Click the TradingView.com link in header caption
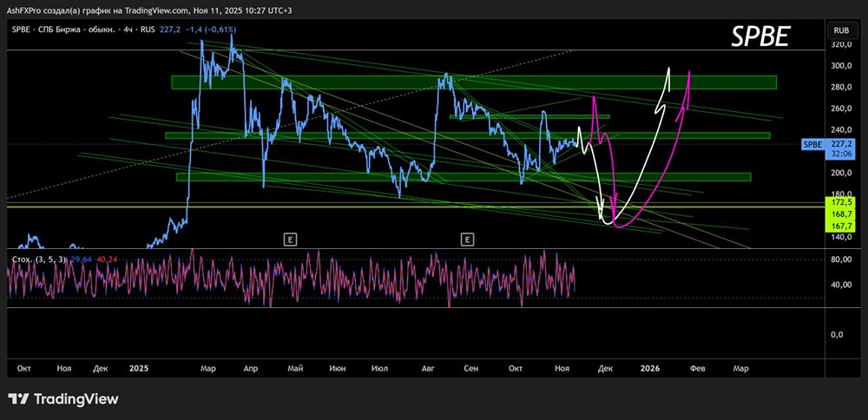The height and width of the screenshot is (420, 868). 172,7
